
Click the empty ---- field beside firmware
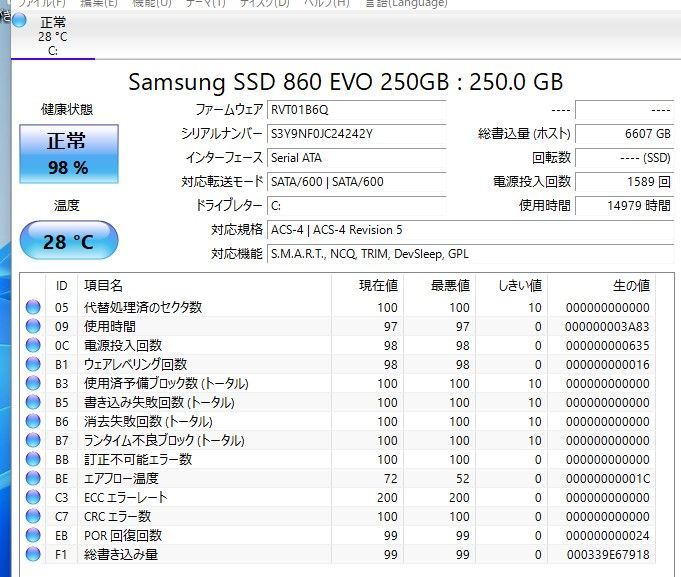[625, 110]
